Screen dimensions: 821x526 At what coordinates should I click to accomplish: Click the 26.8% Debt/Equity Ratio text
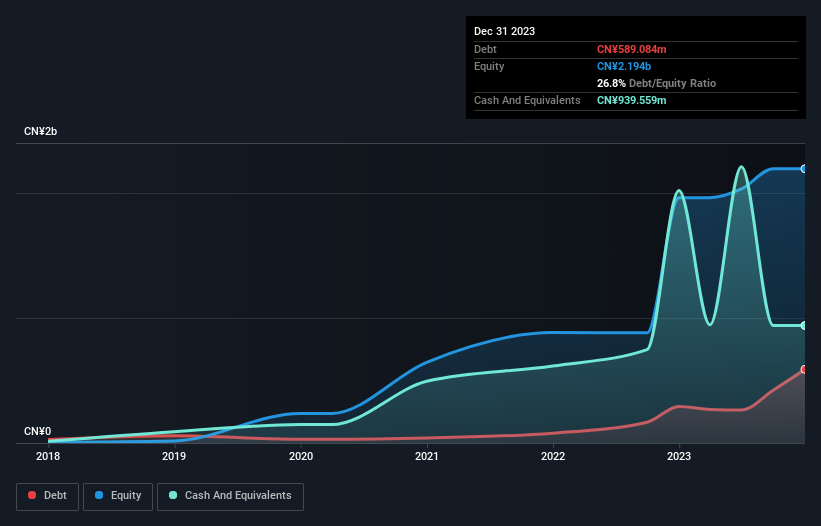click(656, 83)
